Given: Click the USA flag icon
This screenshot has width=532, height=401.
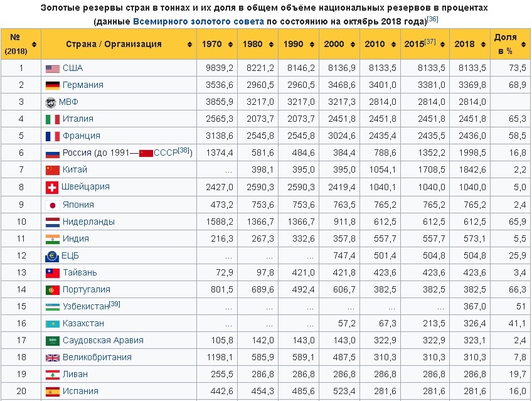Looking at the screenshot, I should (52, 68).
